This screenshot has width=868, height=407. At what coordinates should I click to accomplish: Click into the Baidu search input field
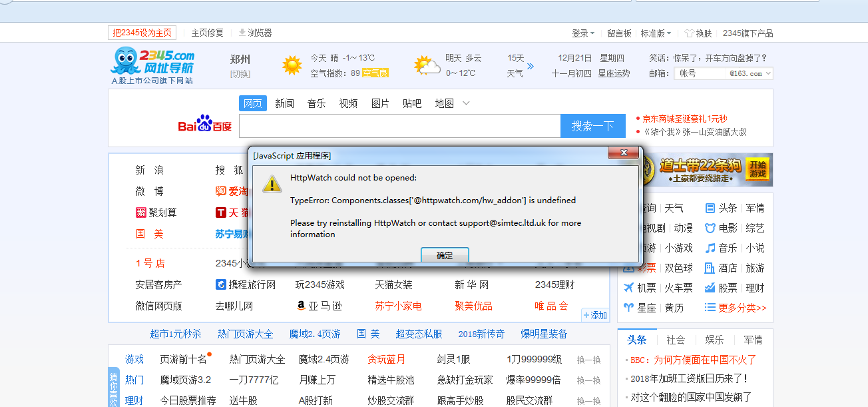tap(399, 126)
